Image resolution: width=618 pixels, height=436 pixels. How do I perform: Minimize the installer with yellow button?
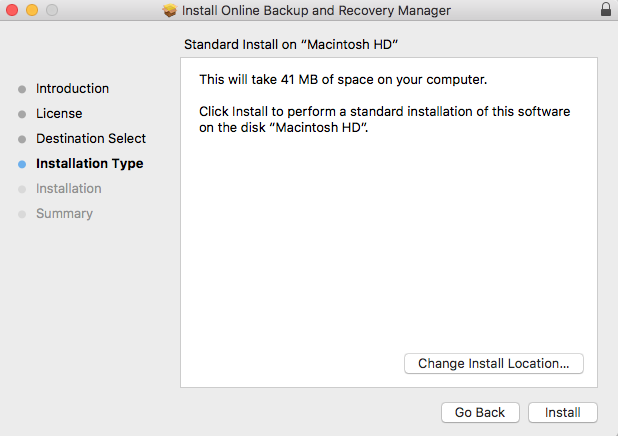point(32,10)
